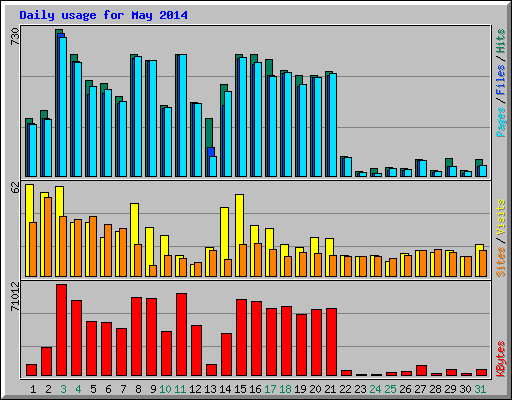The image size is (512, 400).
Task: Click day 21 on the x-axis
Action: point(330,389)
